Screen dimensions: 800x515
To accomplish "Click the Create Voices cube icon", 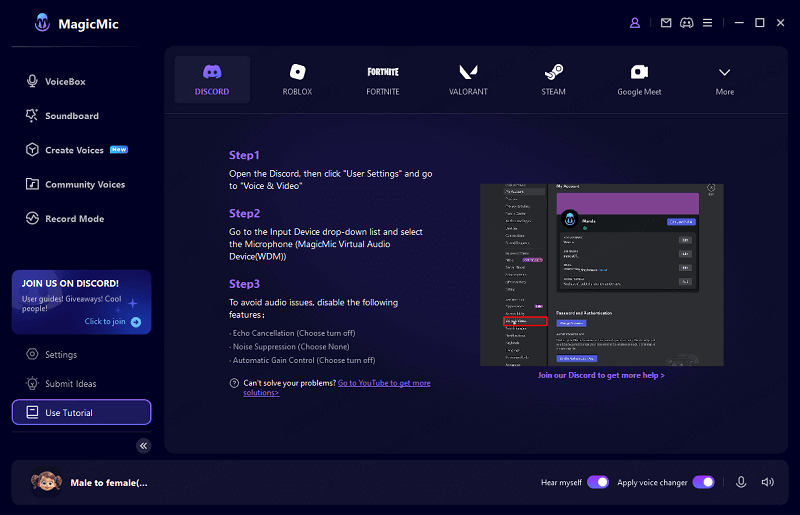I will coord(32,150).
